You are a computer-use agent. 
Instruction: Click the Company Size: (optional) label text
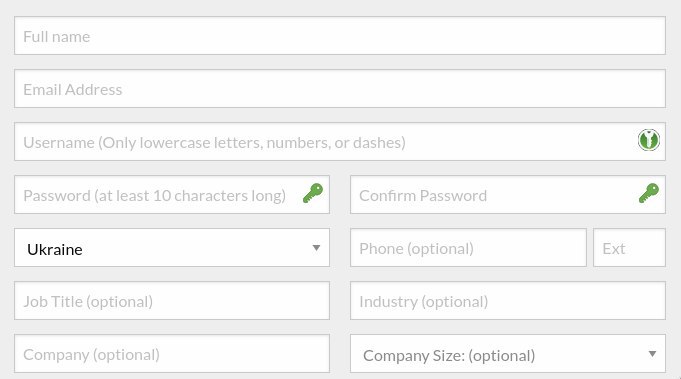click(449, 356)
